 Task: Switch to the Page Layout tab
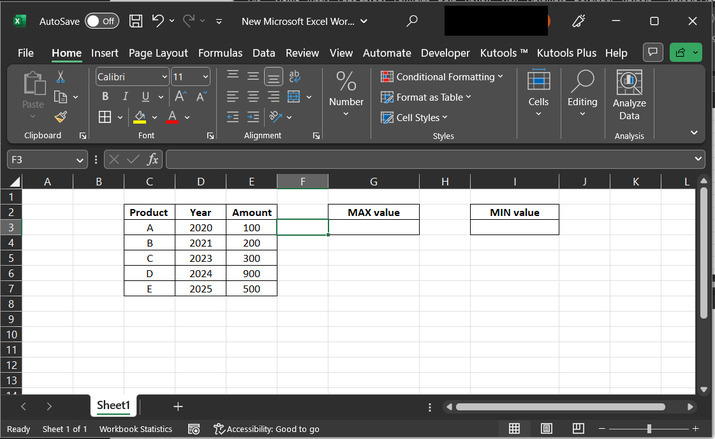coord(158,53)
